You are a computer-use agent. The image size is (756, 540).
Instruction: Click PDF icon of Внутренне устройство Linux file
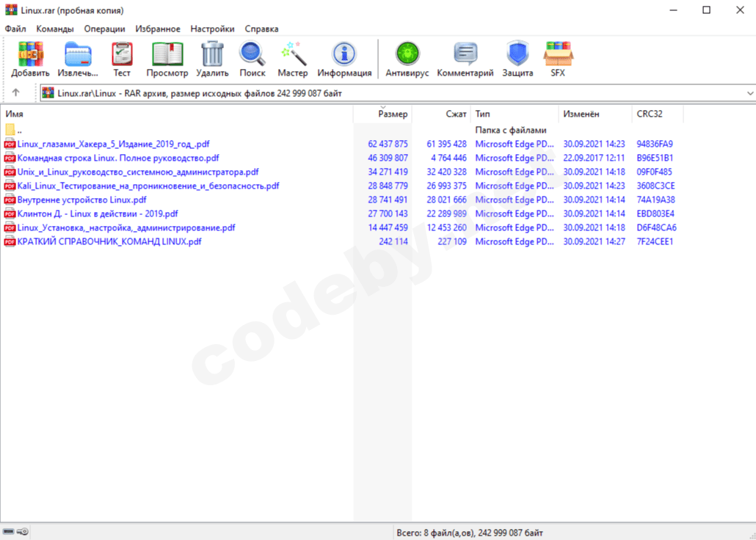tap(10, 200)
